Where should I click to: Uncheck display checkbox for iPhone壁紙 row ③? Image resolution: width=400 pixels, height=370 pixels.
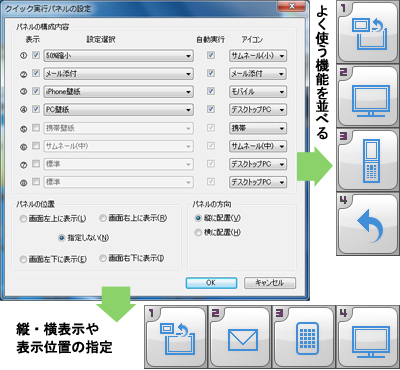point(36,91)
